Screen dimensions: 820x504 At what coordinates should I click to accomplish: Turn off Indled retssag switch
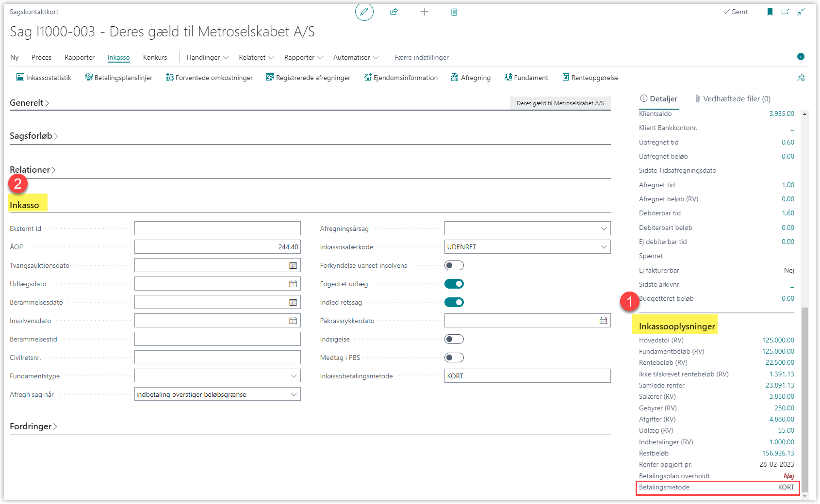coord(454,302)
